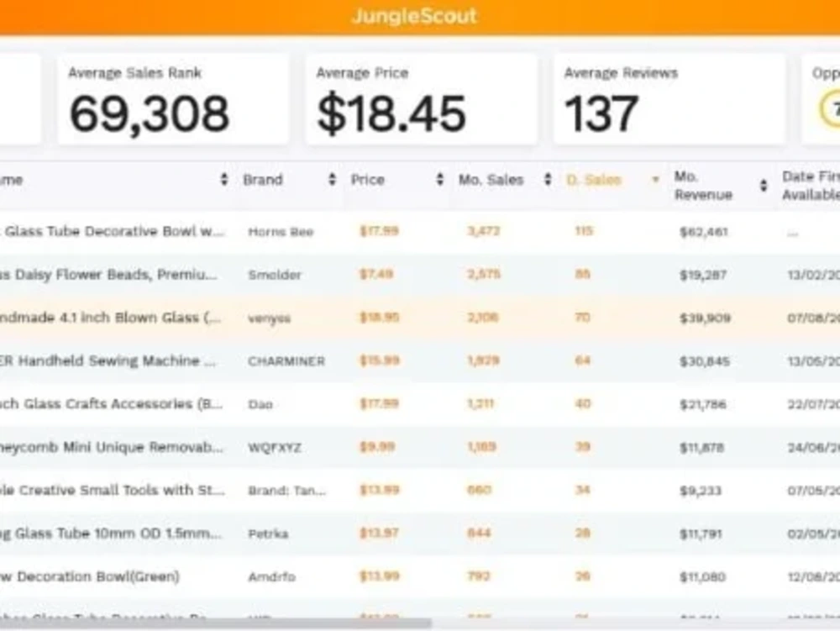Click the $19,287 monthly revenue cell

(703, 275)
